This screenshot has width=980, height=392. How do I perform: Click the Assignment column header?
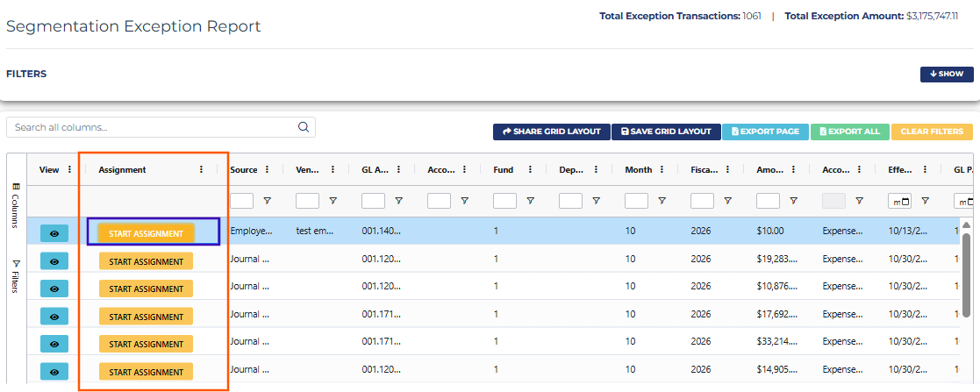click(122, 169)
